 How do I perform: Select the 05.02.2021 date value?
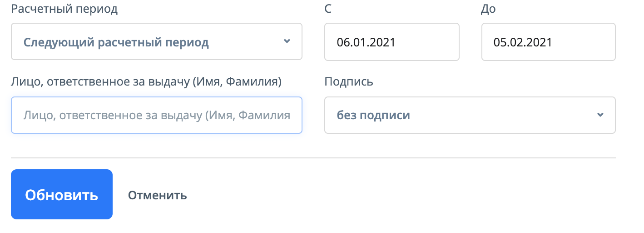click(x=523, y=42)
